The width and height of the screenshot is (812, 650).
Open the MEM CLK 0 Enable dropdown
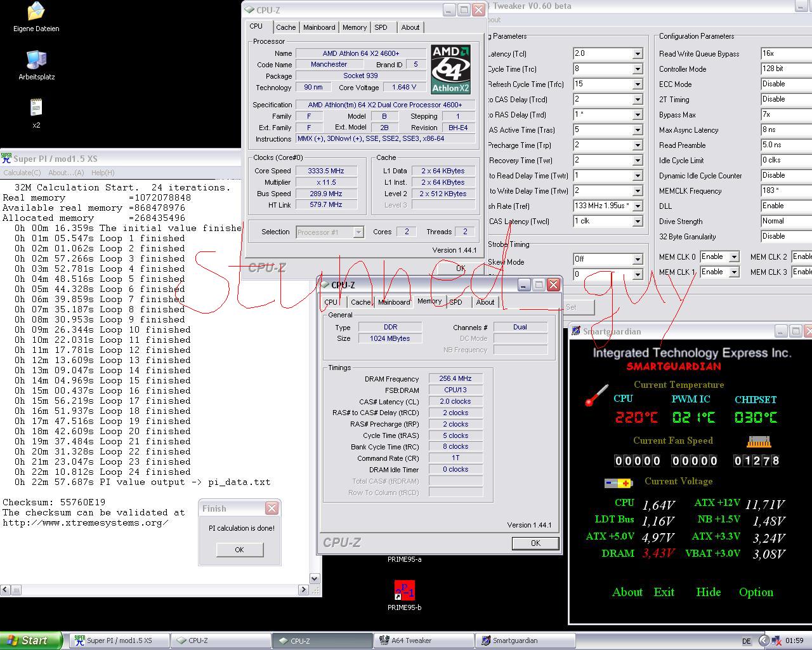(734, 257)
